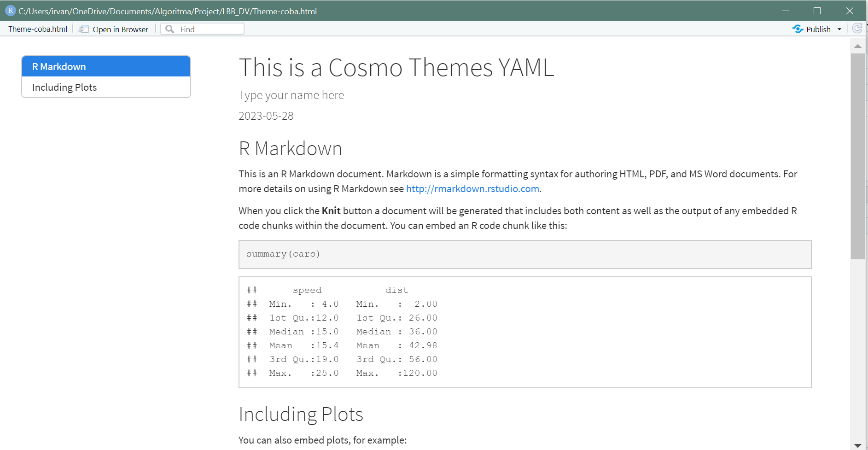868x450 pixels.
Task: Open the rmarkdown.rstudio.com link
Action: [x=472, y=189]
